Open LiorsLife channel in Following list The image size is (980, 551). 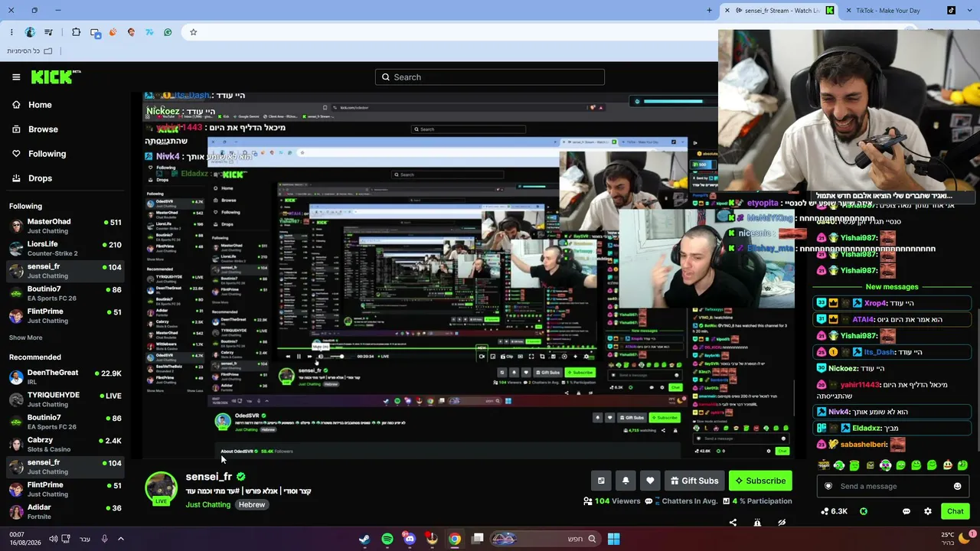click(x=64, y=249)
